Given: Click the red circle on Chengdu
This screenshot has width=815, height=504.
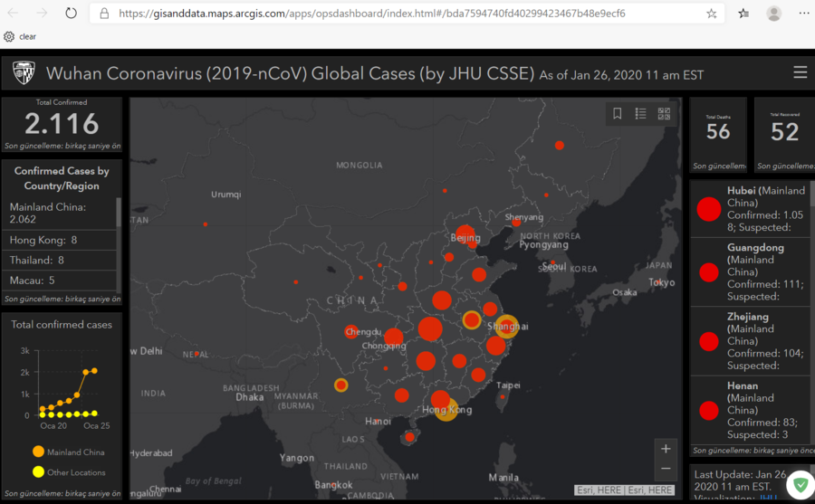Looking at the screenshot, I should 351,331.
